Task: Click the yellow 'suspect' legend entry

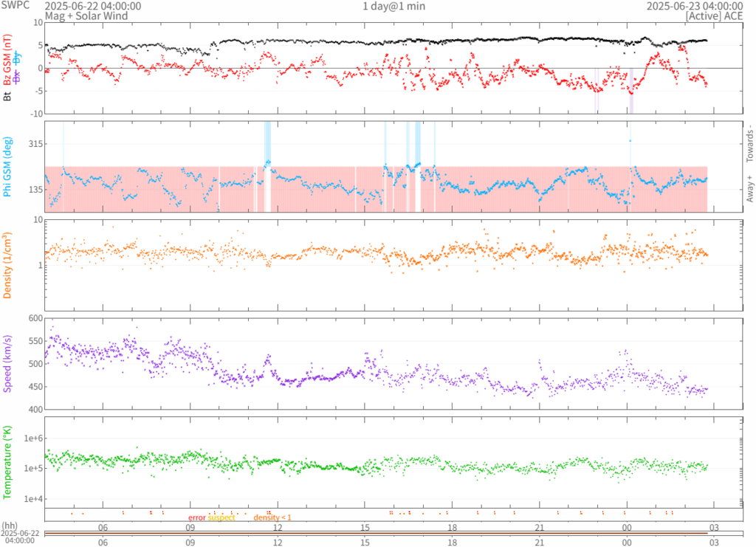Action: click(x=221, y=518)
